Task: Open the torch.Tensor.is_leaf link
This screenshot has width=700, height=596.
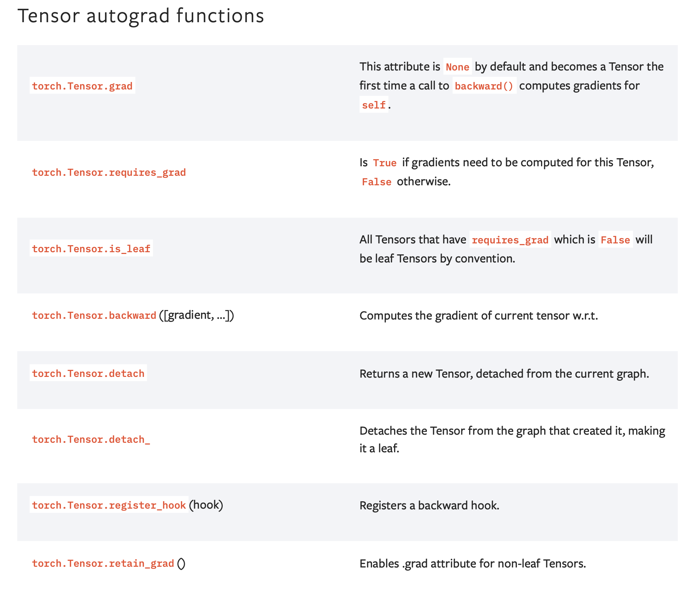Action: 91,249
